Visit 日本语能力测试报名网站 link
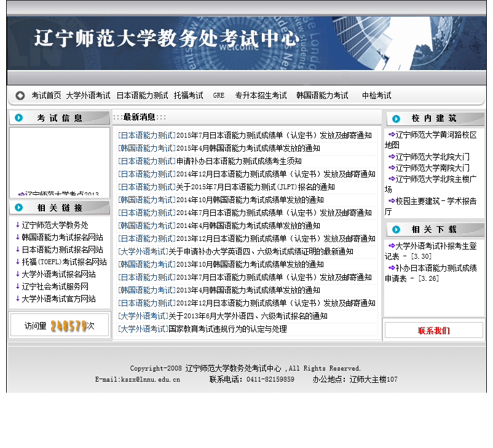This screenshot has height=448, width=493. click(62, 250)
